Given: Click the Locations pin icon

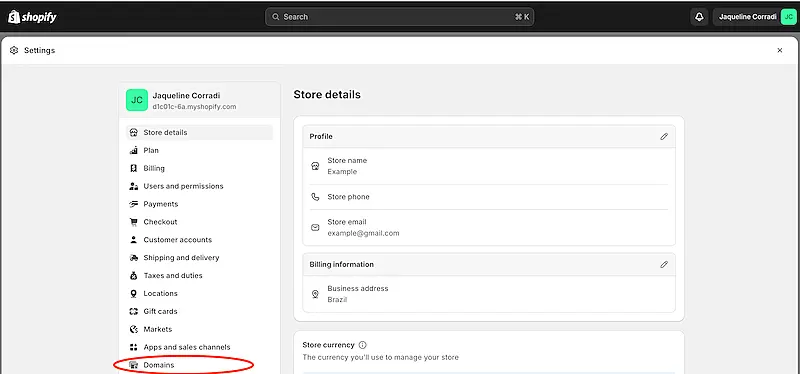Looking at the screenshot, I should click(x=134, y=293).
